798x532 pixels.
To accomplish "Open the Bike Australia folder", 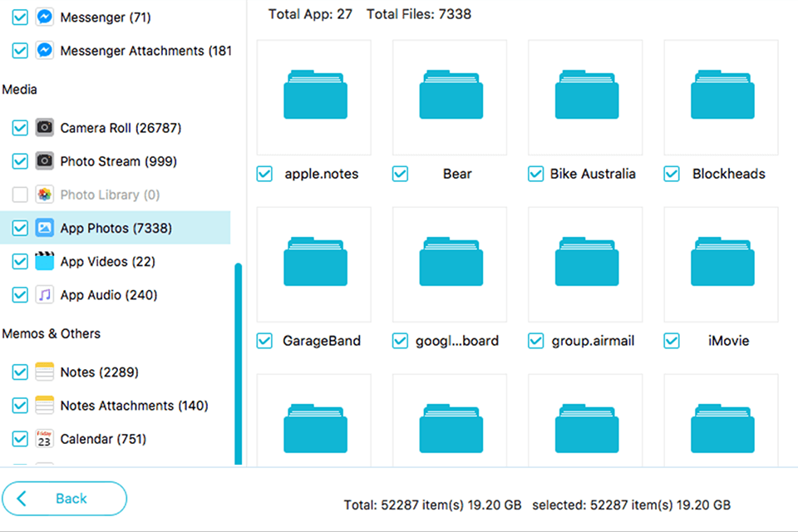I will pyautogui.click(x=585, y=97).
